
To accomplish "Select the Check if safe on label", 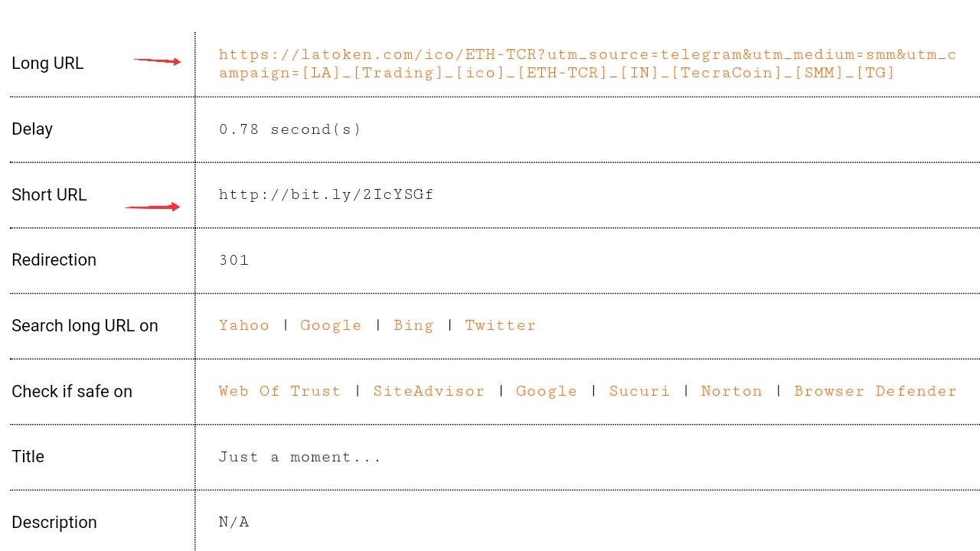I will coord(72,391).
